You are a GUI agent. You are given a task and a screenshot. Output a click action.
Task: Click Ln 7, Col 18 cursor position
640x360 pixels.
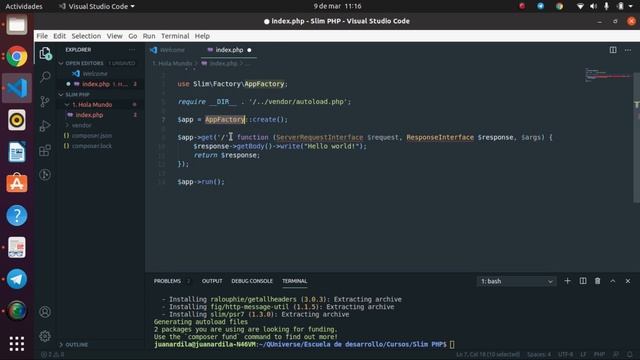click(x=488, y=354)
